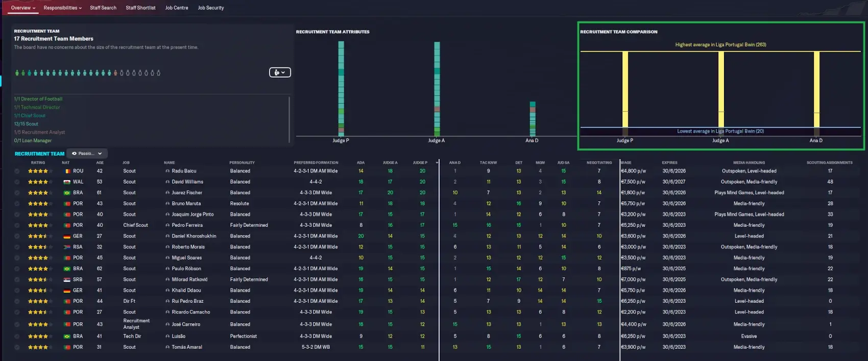Image resolution: width=868 pixels, height=361 pixels.
Task: Click the sort arrow beside Judge P header
Action: 437,163
